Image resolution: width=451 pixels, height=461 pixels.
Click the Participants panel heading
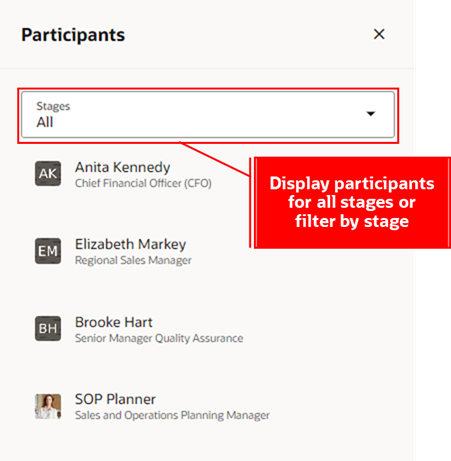73,35
